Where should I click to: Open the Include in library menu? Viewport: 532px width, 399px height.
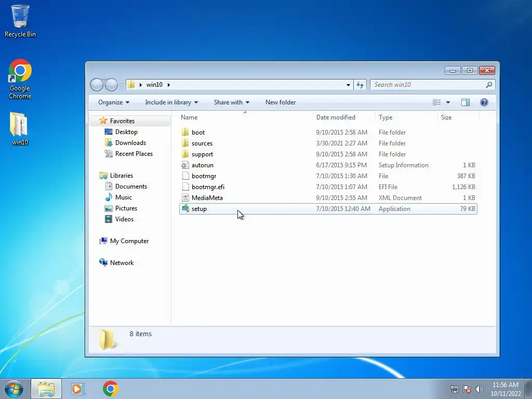(171, 102)
